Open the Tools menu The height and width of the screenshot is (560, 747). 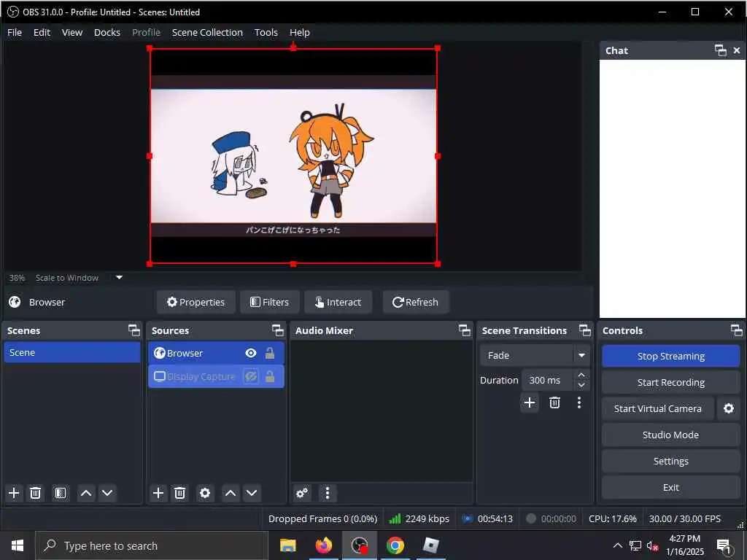tap(266, 32)
